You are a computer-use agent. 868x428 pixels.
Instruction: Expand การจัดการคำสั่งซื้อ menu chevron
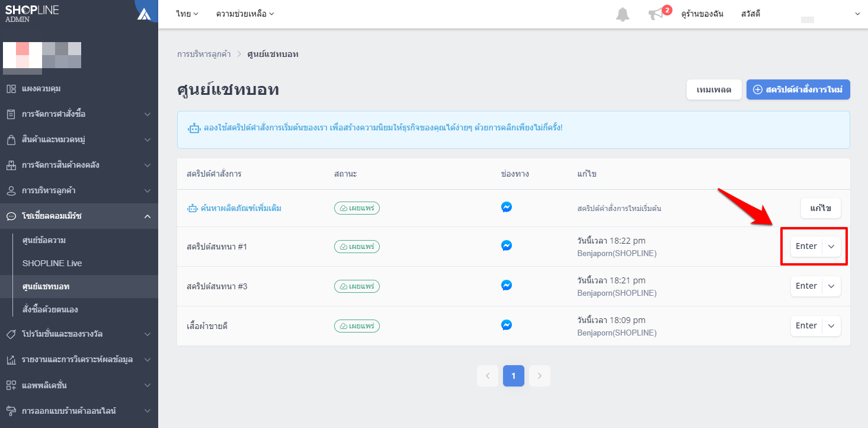[x=148, y=114]
